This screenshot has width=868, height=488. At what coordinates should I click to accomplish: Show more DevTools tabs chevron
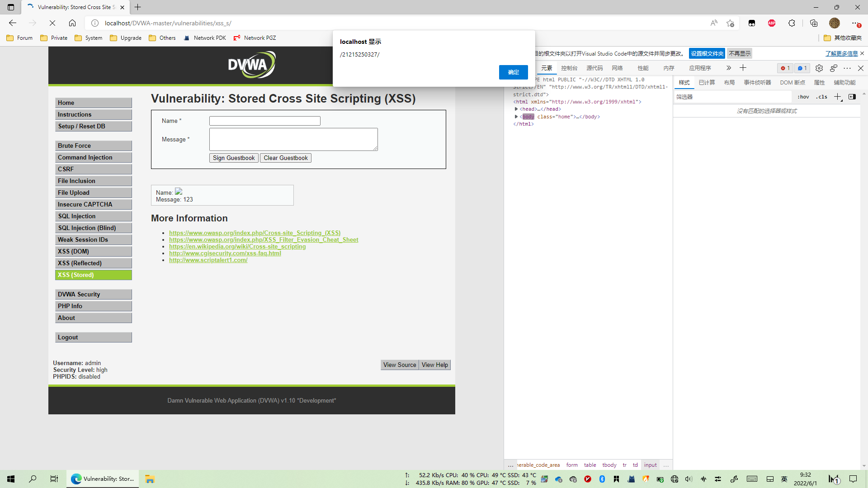pyautogui.click(x=729, y=68)
